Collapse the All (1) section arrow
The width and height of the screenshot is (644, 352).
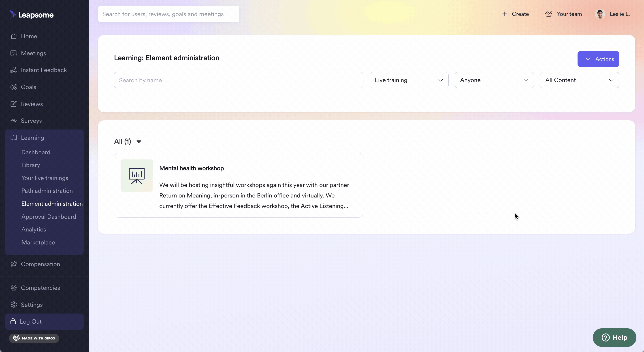pyautogui.click(x=139, y=142)
